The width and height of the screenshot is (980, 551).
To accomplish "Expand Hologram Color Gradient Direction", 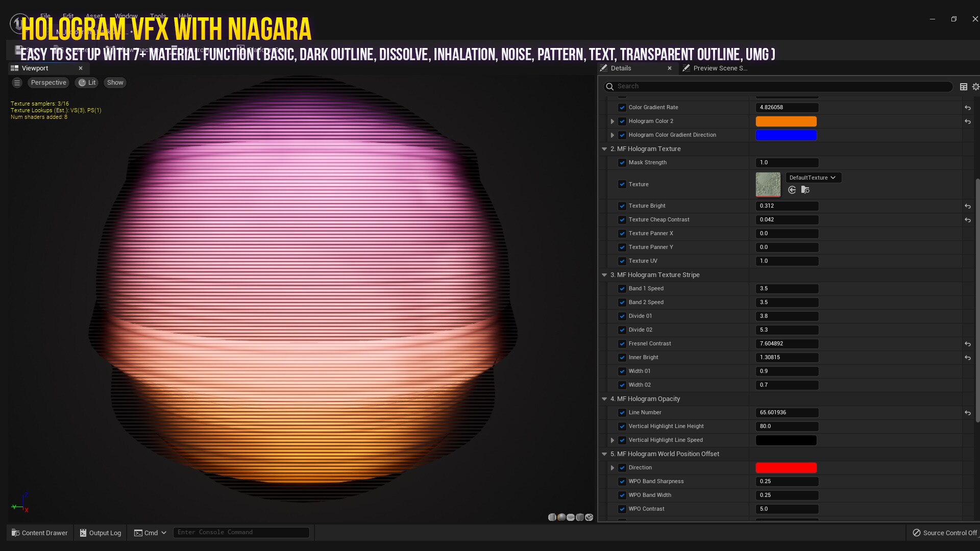I will (612, 135).
